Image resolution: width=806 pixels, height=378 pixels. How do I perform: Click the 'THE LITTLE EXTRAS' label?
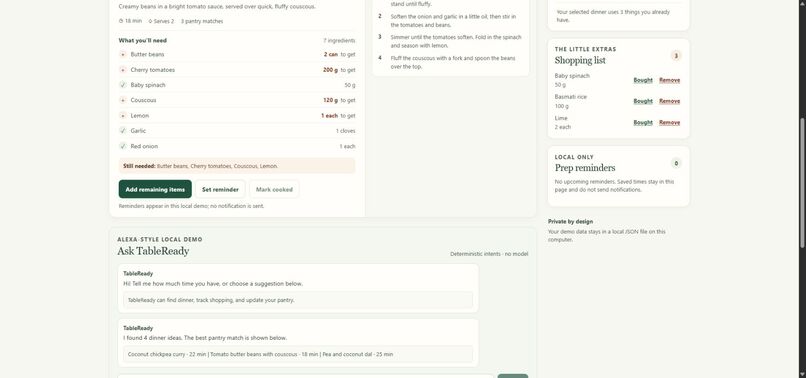pyautogui.click(x=585, y=49)
